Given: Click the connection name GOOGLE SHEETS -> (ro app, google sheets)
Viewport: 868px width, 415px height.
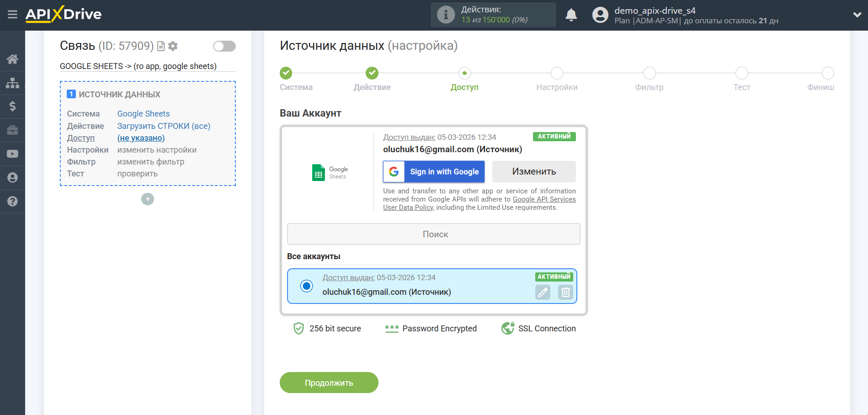Looking at the screenshot, I should (x=138, y=66).
